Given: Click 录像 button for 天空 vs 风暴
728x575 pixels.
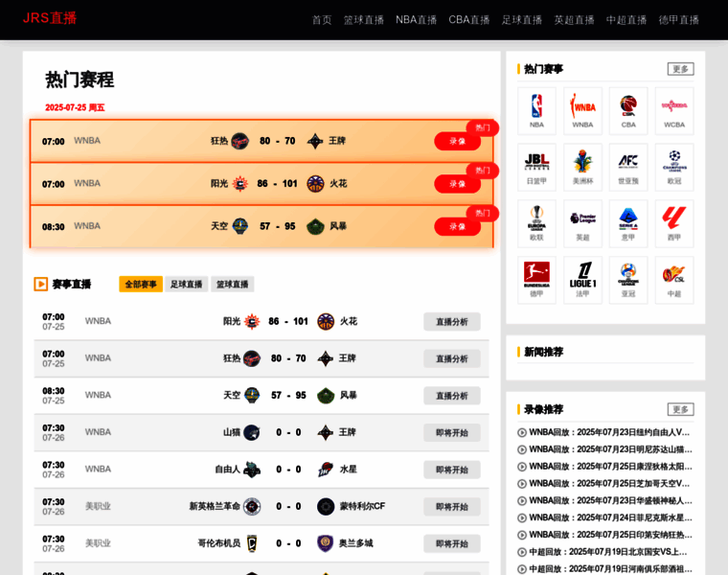Looking at the screenshot, I should point(457,227).
